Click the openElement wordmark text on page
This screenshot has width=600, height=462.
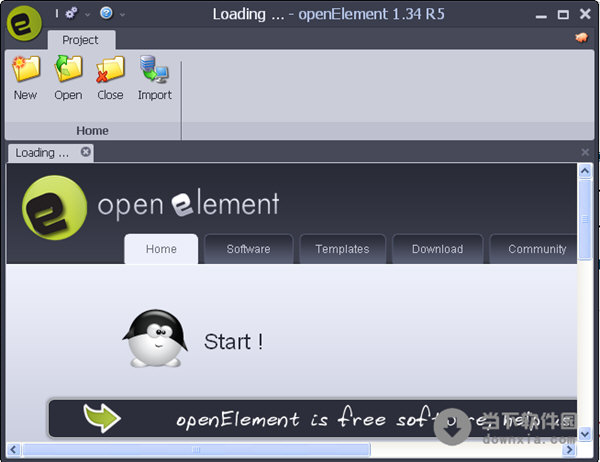click(x=188, y=204)
